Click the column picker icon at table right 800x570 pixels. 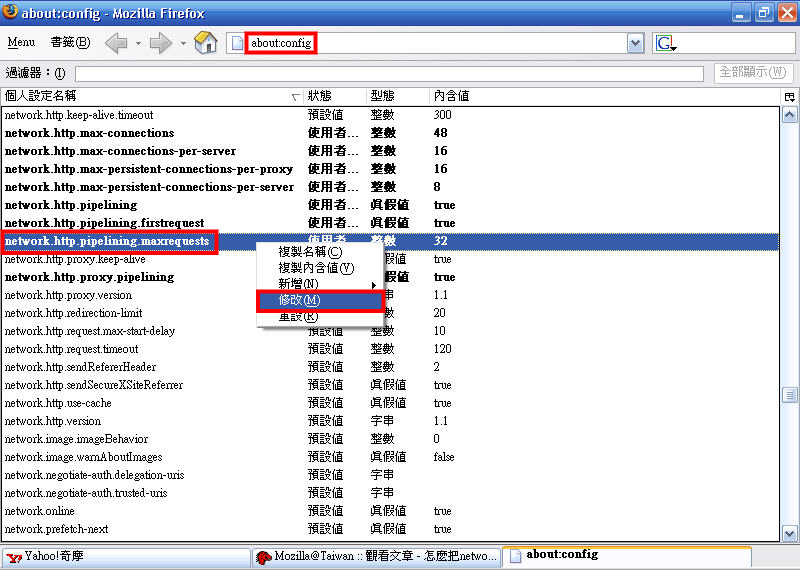(x=789, y=96)
